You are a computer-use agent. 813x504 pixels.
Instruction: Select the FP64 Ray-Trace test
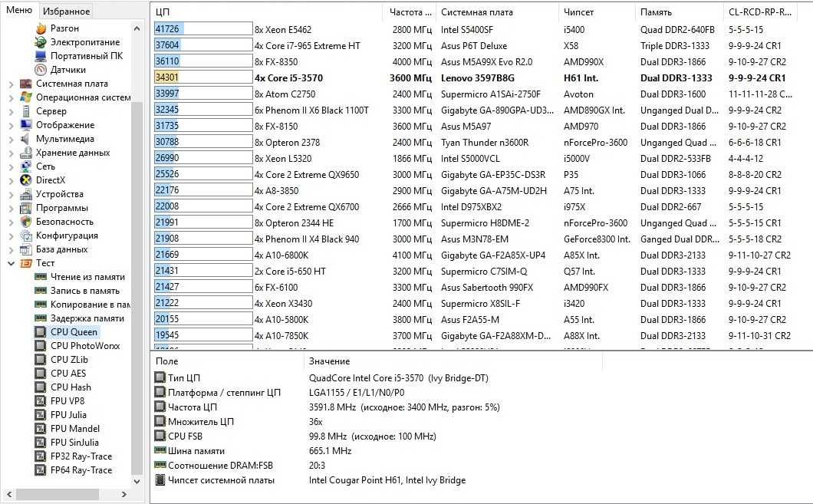pos(81,470)
